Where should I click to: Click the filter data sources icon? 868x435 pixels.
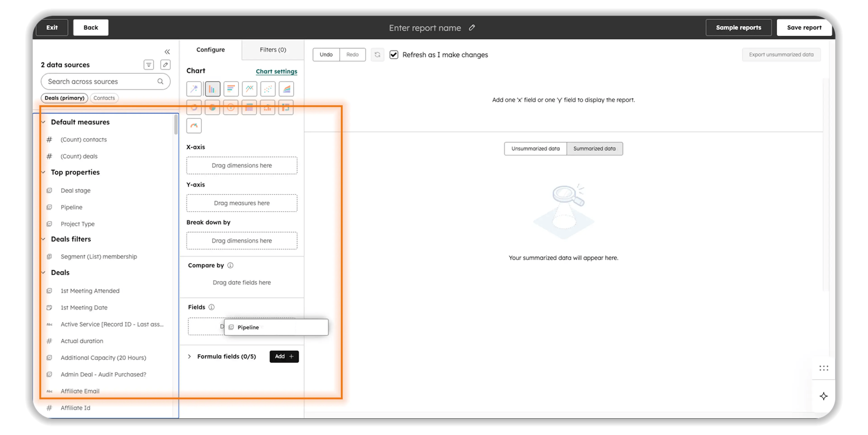click(x=149, y=65)
